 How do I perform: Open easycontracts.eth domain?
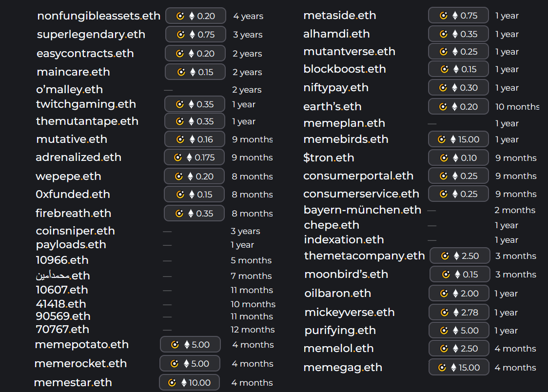point(85,54)
